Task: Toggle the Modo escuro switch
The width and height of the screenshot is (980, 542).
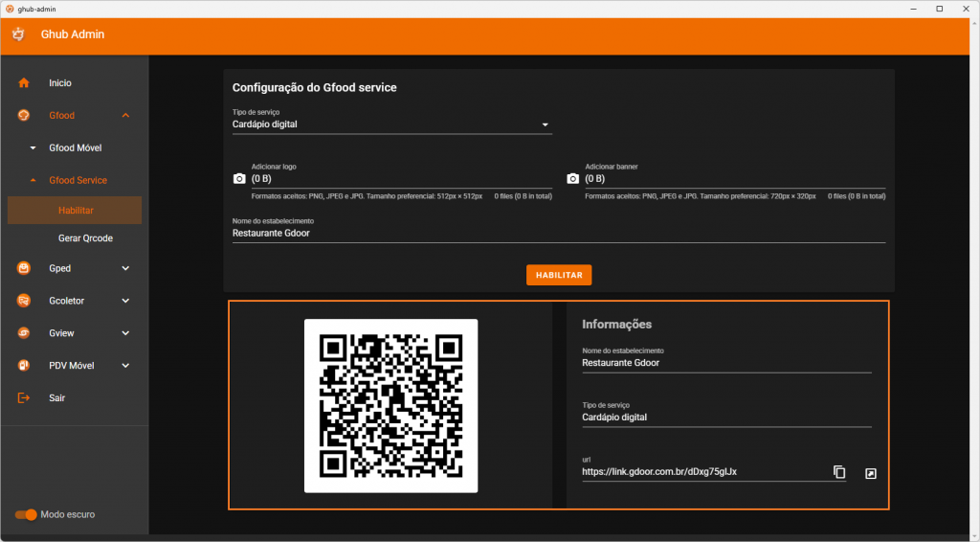Action: pyautogui.click(x=26, y=514)
